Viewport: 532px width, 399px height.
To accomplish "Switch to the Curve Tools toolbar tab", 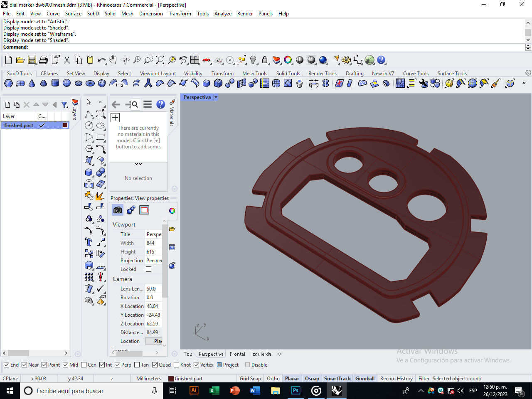I will 416,73.
